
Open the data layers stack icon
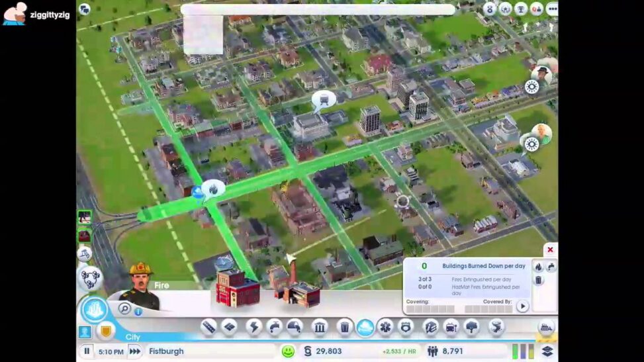pos(547,351)
